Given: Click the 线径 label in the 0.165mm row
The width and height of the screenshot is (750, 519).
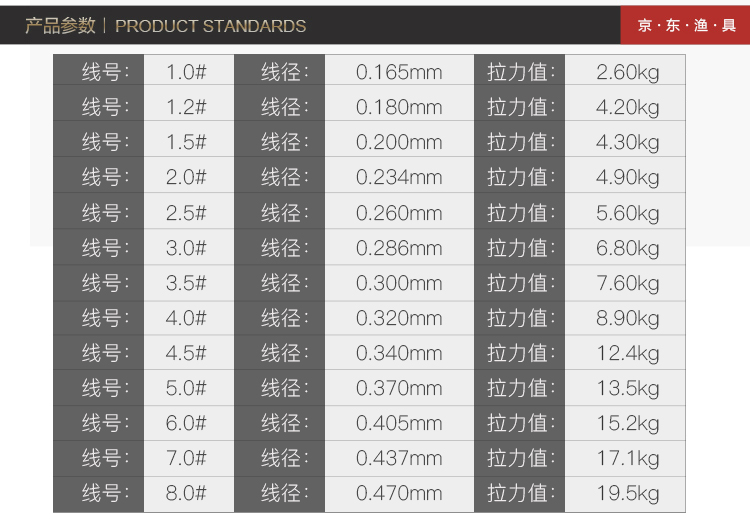Looking at the screenshot, I should coord(285,72).
